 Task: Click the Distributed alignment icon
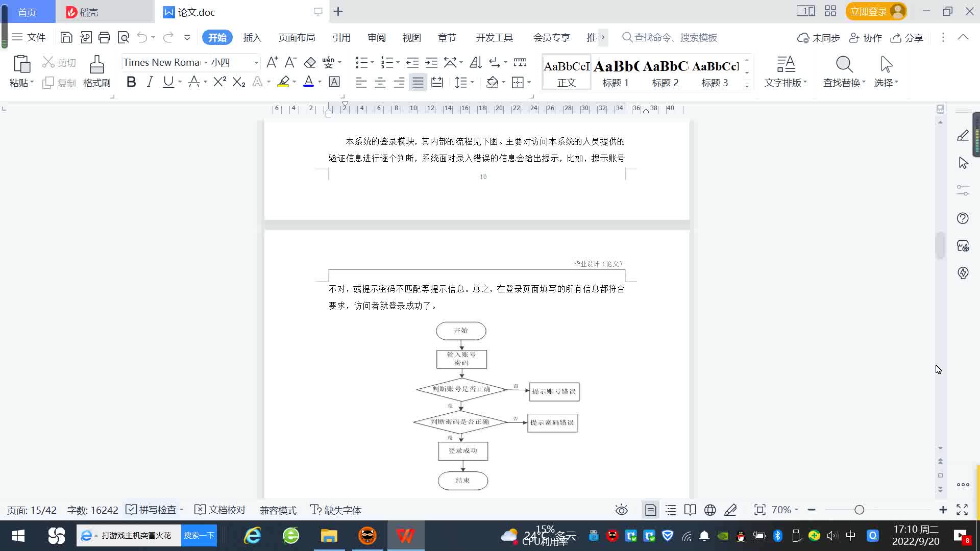click(437, 82)
